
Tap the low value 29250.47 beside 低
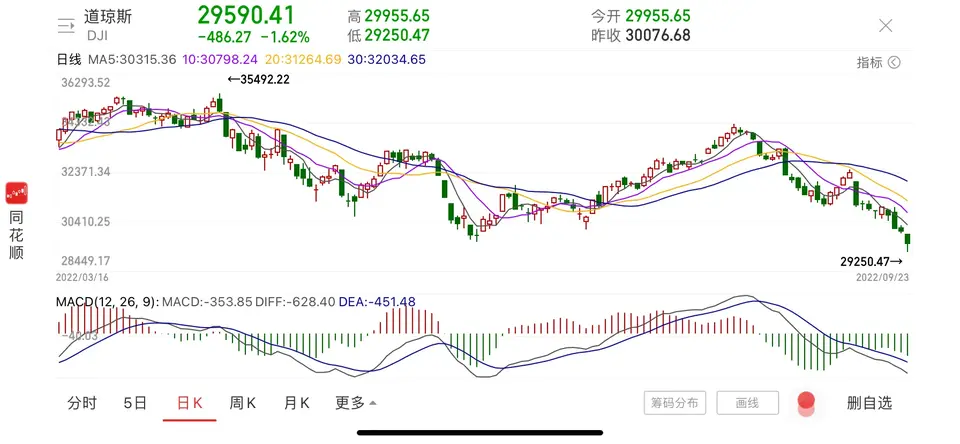[397, 36]
